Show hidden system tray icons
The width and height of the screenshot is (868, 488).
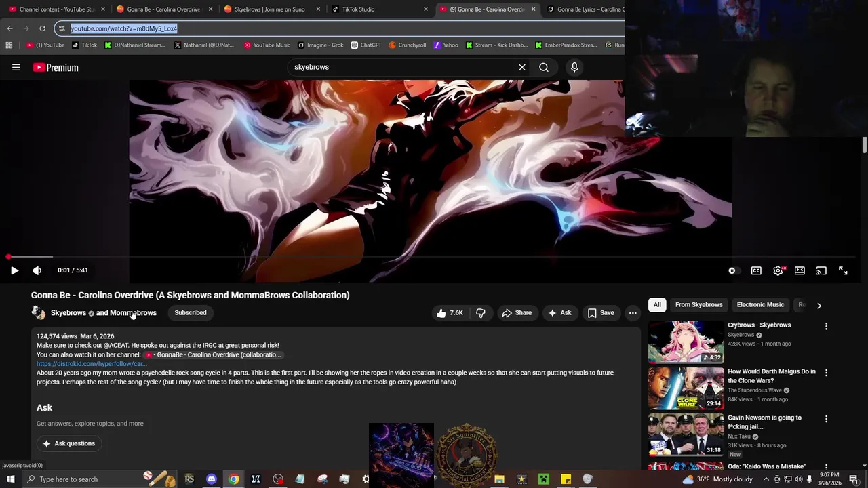766,479
